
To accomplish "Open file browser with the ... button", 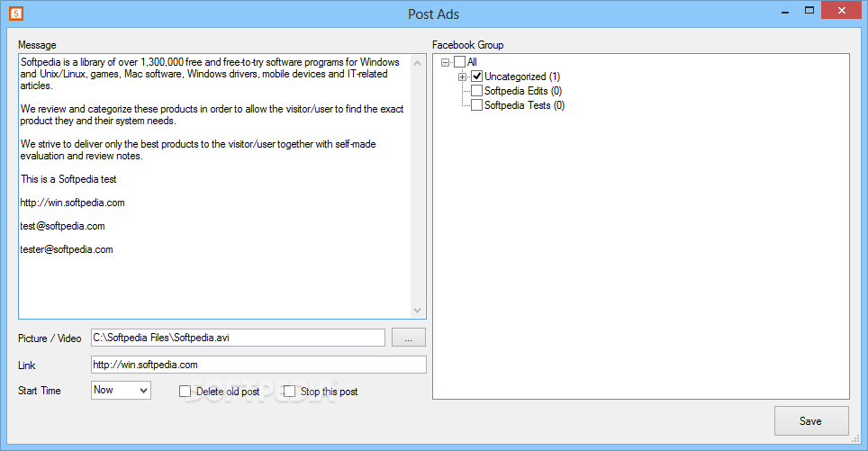I will [409, 338].
